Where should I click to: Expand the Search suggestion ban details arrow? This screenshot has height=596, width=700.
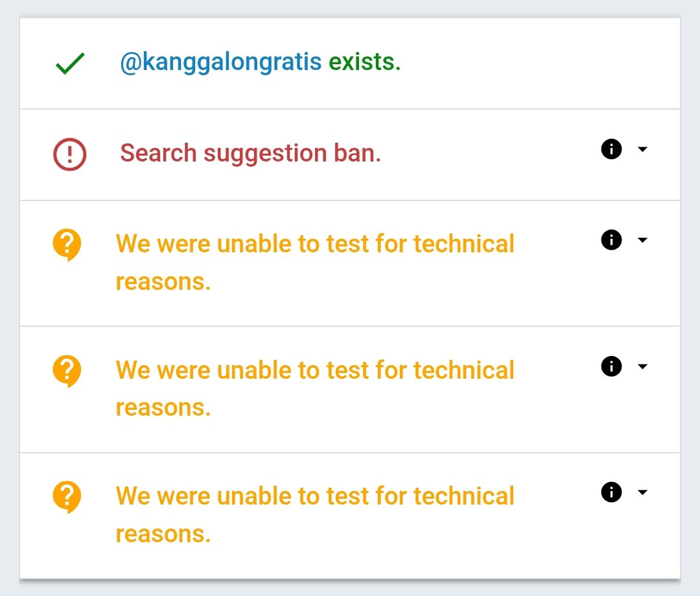tap(642, 150)
